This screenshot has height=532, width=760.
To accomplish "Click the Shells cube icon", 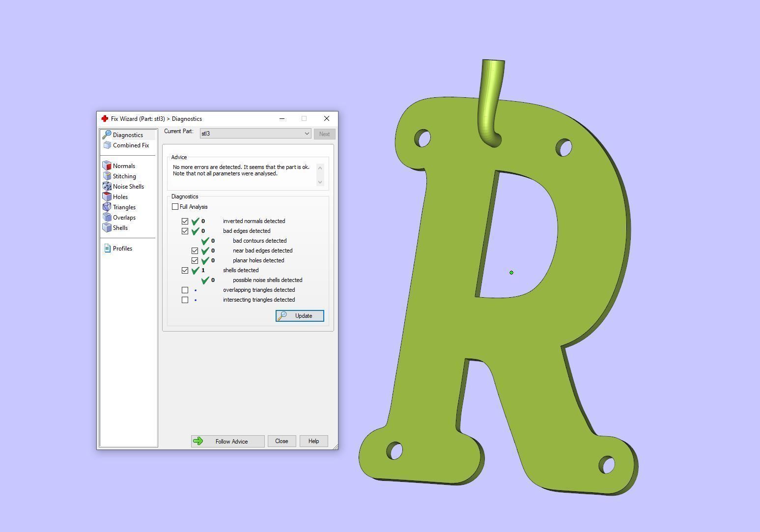I will [x=107, y=228].
